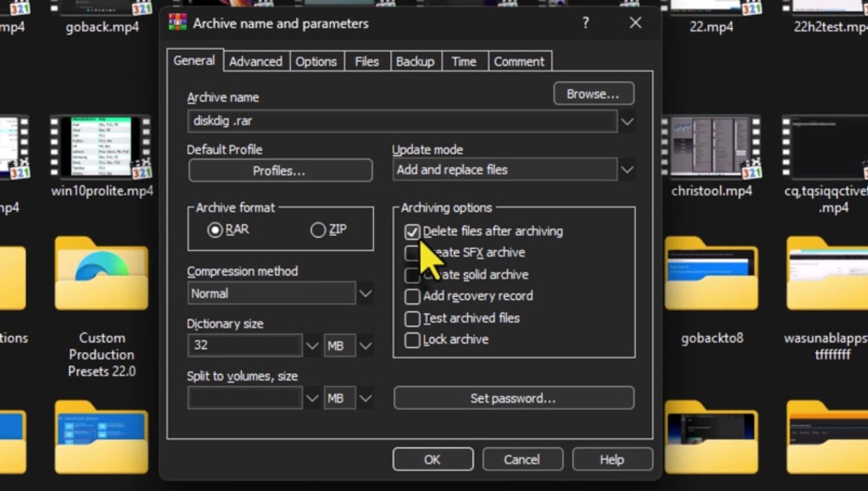Choose ZIP archive format
Viewport: 868px width, 491px height.
(318, 230)
